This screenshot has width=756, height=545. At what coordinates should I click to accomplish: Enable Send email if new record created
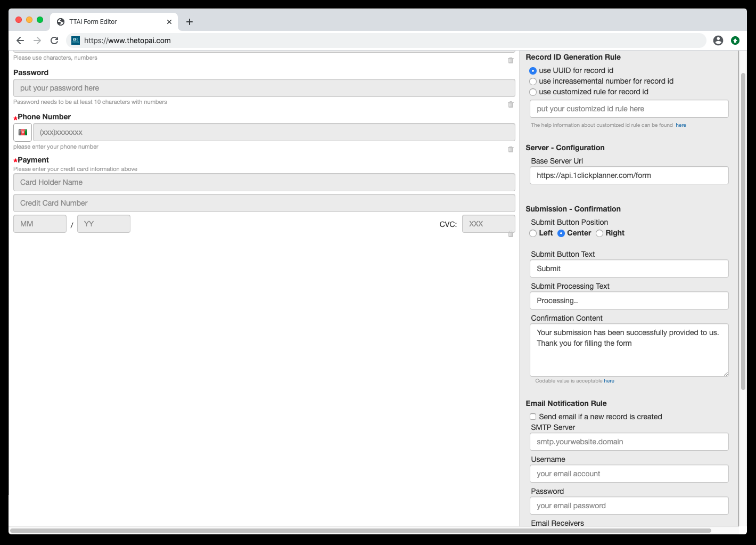coord(533,417)
